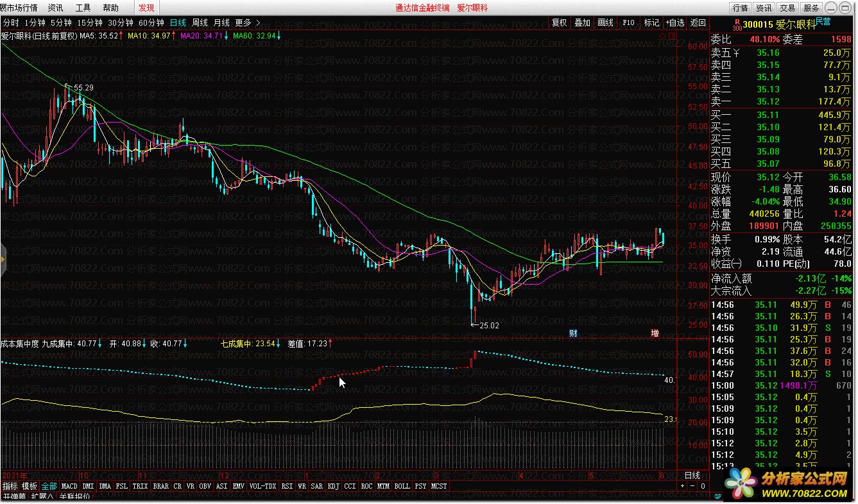The height and width of the screenshot is (504, 858).
Task: Switch to the 周线 weekly chart
Action: 200,22
